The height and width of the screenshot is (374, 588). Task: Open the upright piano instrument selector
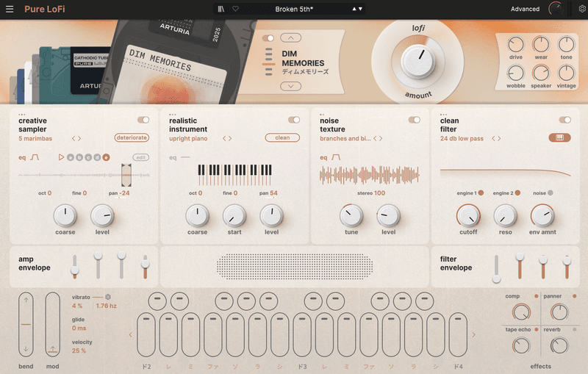(x=188, y=139)
